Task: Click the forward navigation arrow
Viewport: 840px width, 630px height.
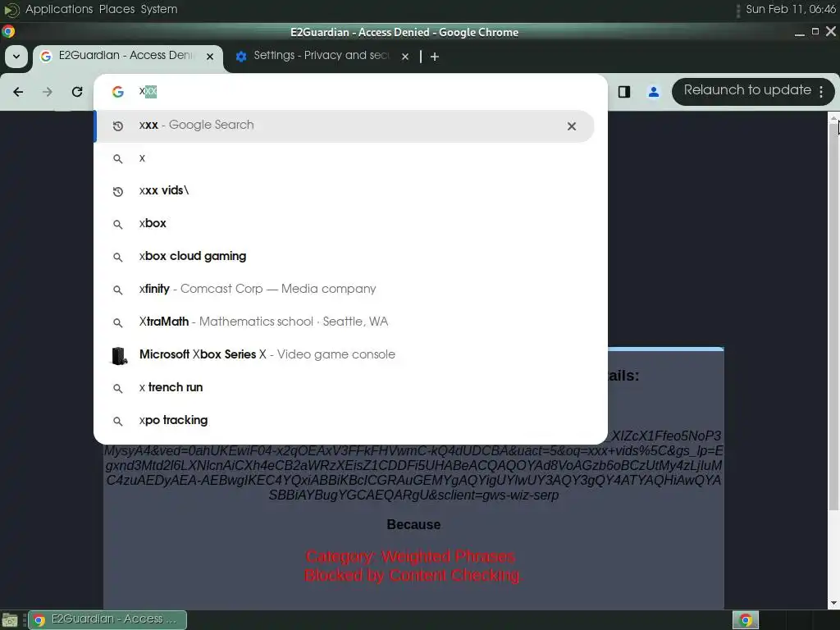Action: (x=47, y=92)
